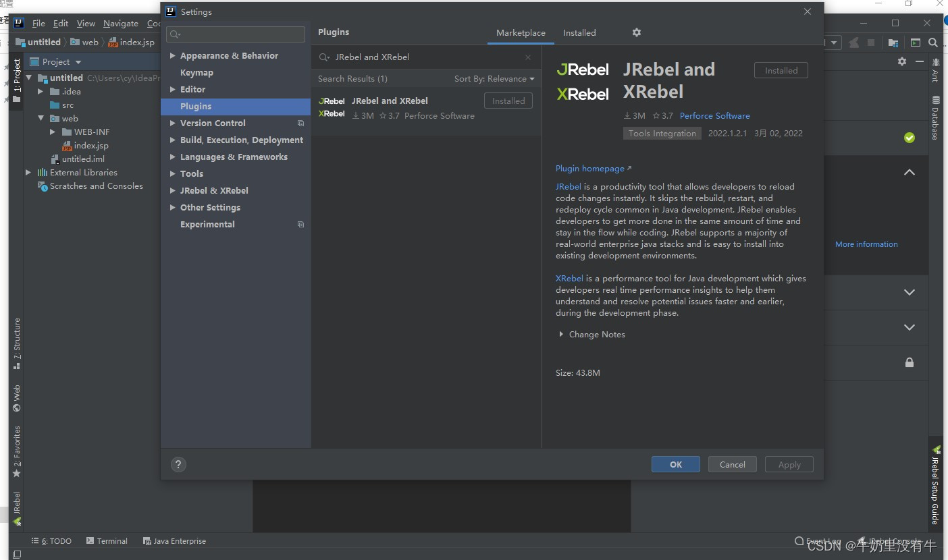Select index.jsp in project tree

click(x=91, y=146)
